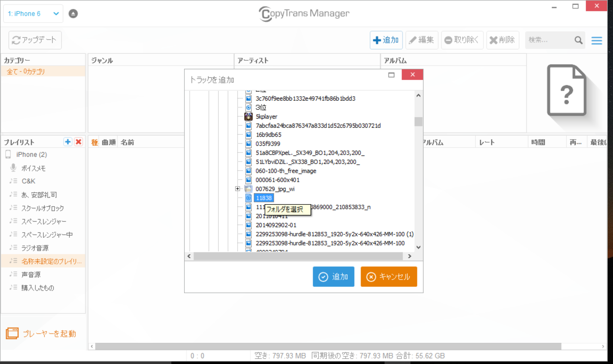Click the 種 type column header
Viewport: 613px width, 364px height.
94,142
